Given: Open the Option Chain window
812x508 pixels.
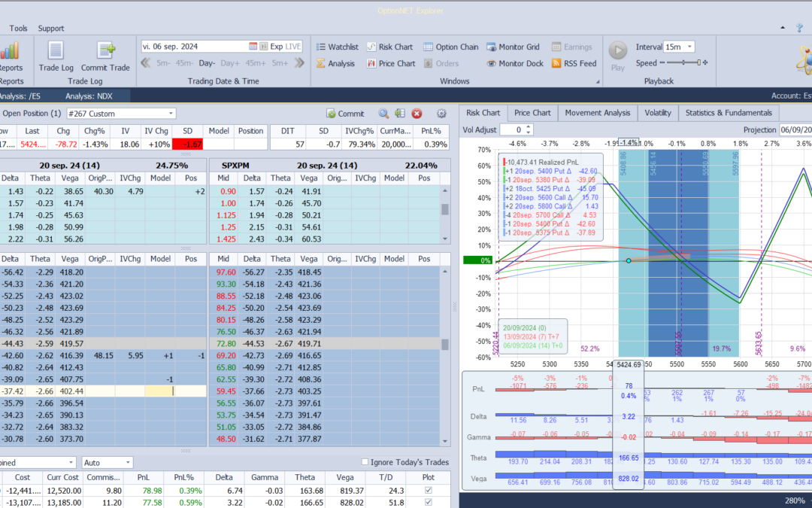Looking at the screenshot, I should coord(450,47).
